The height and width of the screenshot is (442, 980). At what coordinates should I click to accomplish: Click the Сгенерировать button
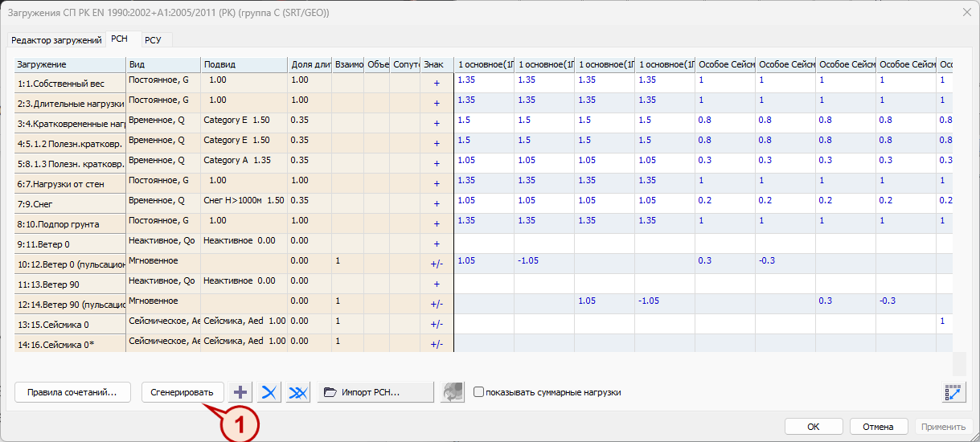click(x=182, y=392)
